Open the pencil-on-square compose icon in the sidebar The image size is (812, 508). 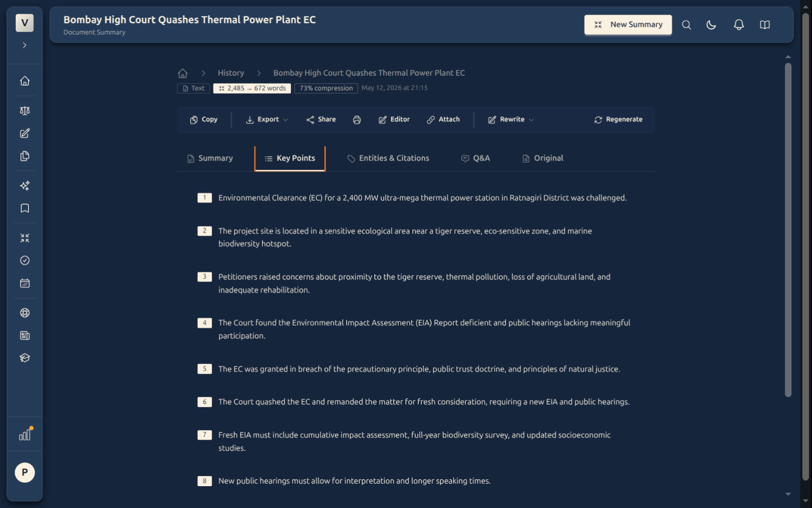(24, 133)
